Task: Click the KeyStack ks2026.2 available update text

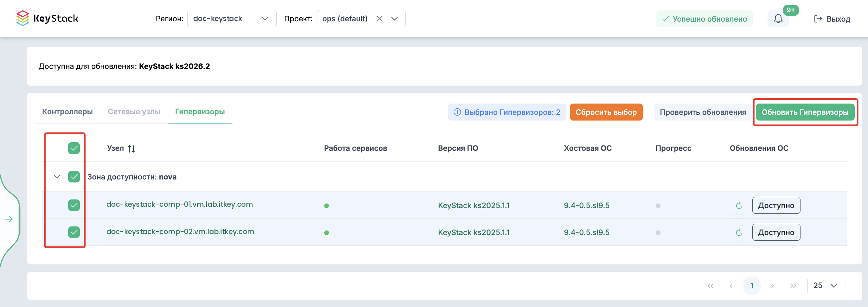Action: coord(174,66)
